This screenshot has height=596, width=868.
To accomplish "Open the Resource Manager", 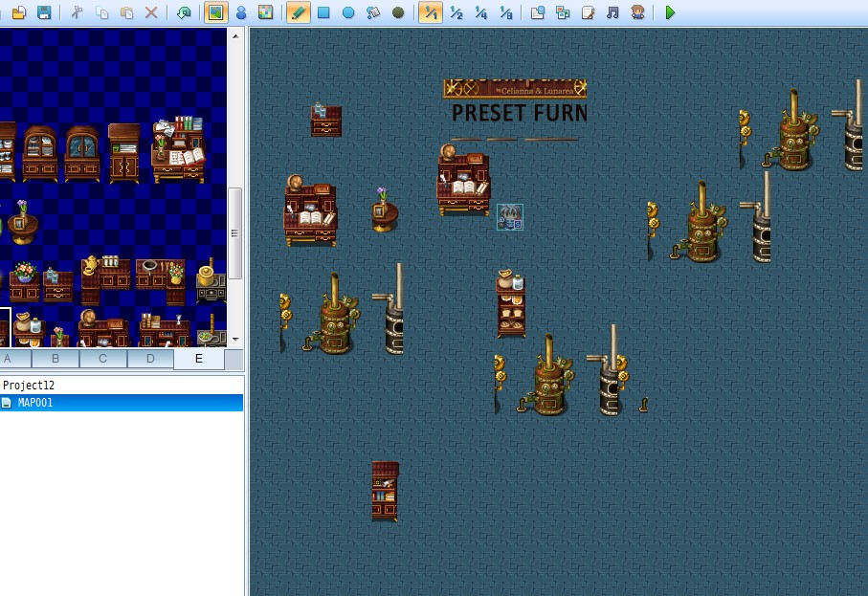I will [563, 12].
